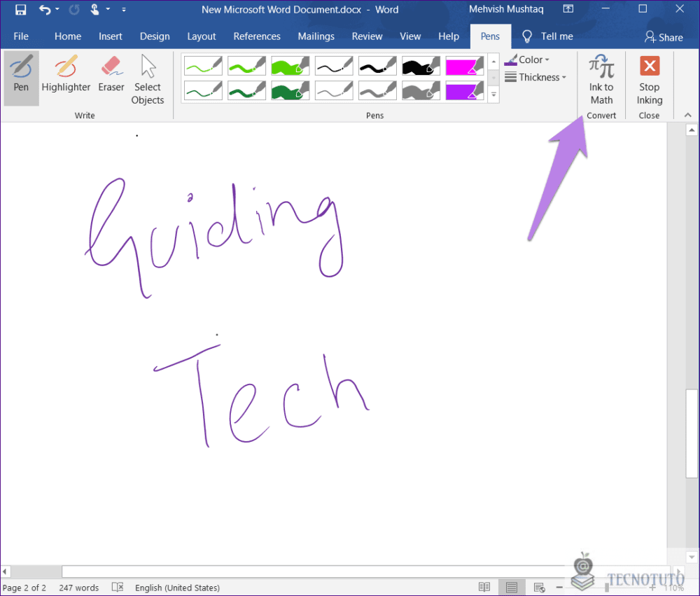Click page 2 of 2 indicator
Viewport: 700px width, 596px height.
tap(24, 588)
